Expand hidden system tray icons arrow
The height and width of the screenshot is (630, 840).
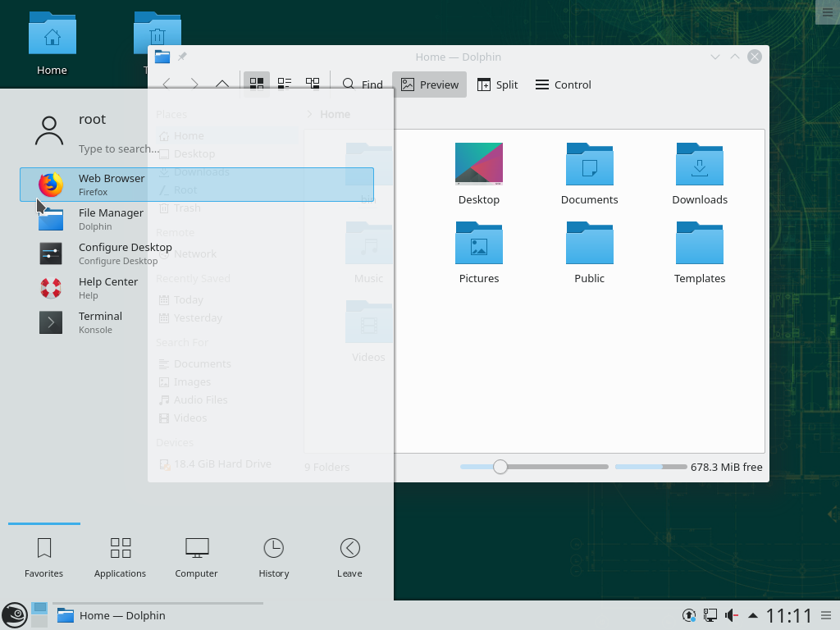pos(752,615)
